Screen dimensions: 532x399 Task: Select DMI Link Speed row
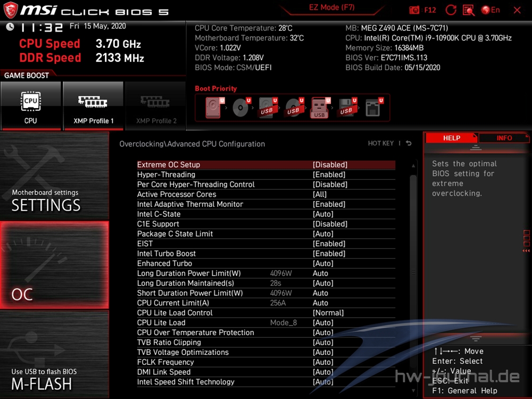tap(266, 372)
